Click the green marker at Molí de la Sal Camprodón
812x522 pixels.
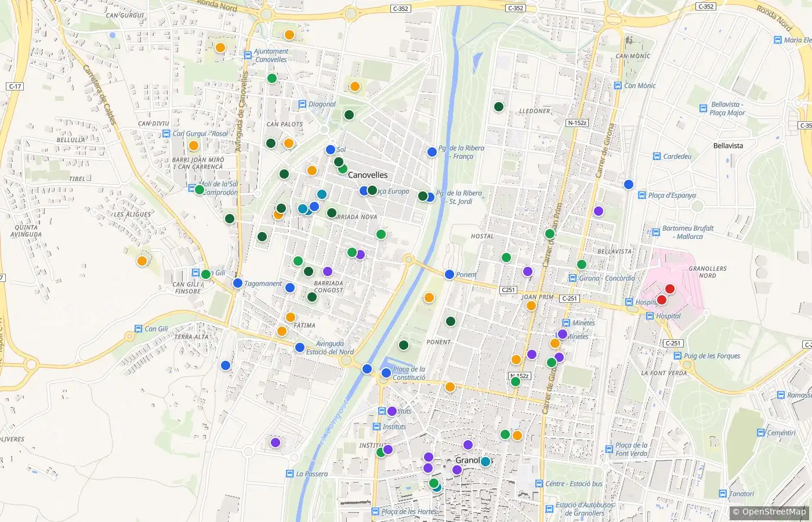[200, 190]
